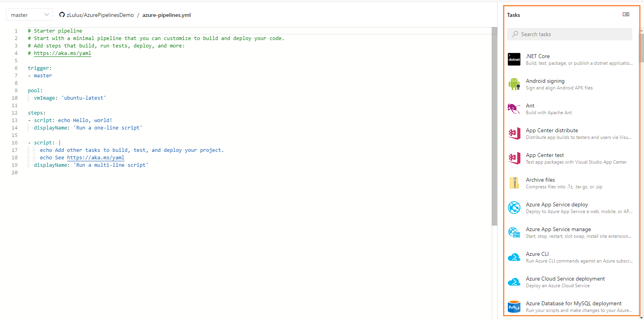Click line number 12 in the gutter

point(15,113)
